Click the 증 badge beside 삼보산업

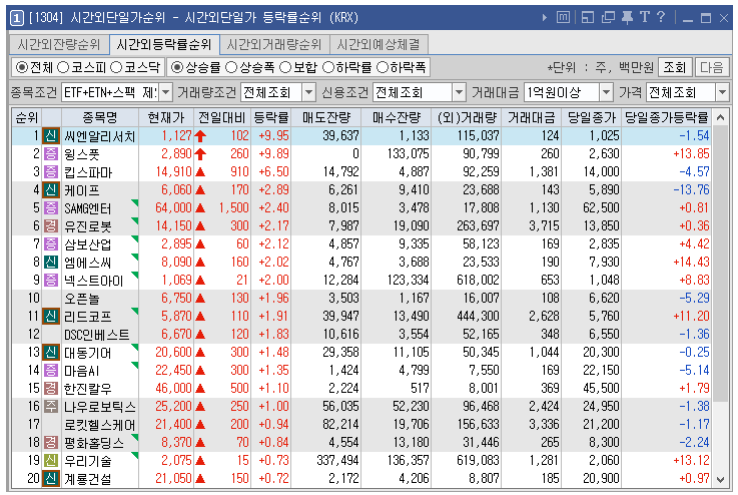coord(50,244)
